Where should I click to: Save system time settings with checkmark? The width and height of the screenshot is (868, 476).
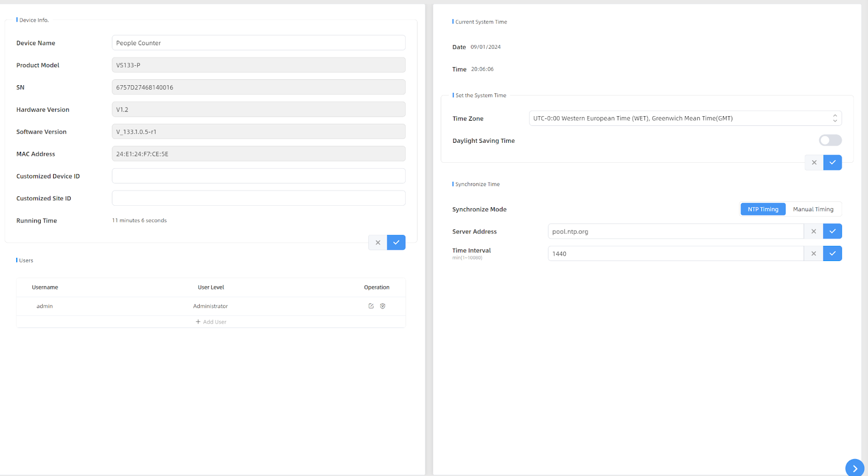832,162
